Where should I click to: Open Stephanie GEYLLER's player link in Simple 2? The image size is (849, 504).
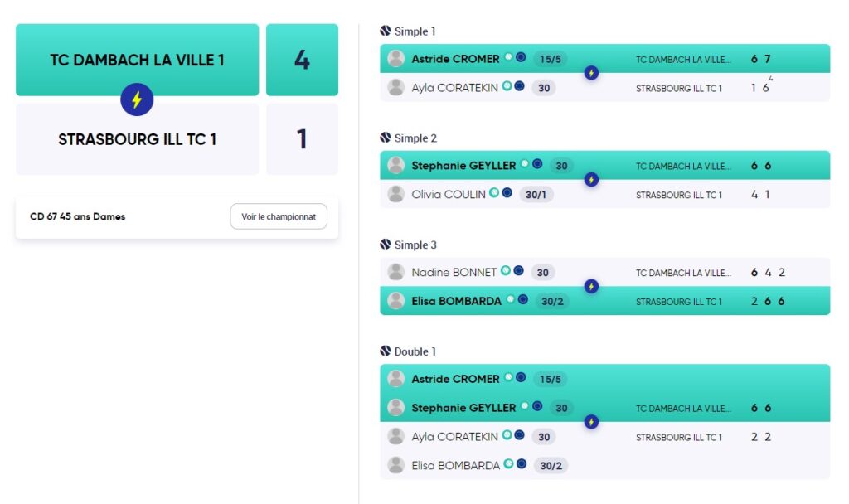(x=463, y=166)
